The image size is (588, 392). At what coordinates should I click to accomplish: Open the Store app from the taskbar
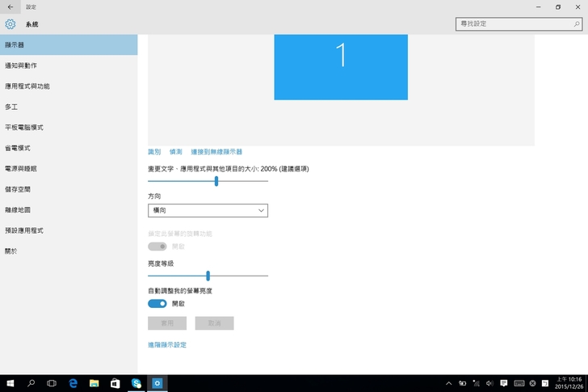coord(115,383)
